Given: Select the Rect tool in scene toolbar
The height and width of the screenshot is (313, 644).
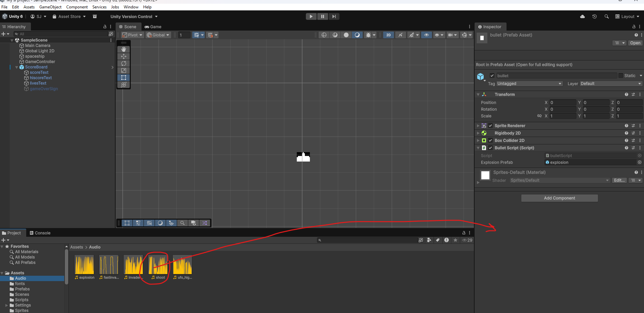Looking at the screenshot, I should coord(124,78).
